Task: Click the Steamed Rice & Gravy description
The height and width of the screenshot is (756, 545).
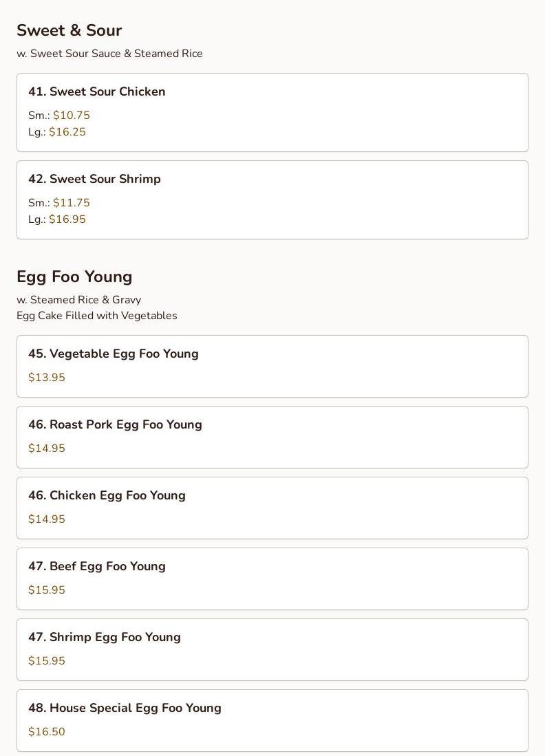Action: point(78,300)
